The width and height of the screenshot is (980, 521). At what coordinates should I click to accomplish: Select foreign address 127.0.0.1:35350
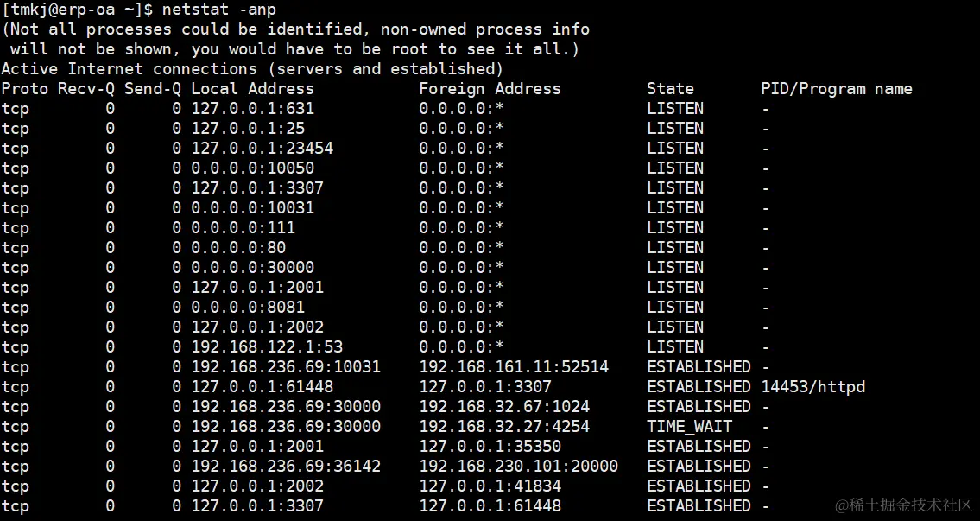point(490,446)
